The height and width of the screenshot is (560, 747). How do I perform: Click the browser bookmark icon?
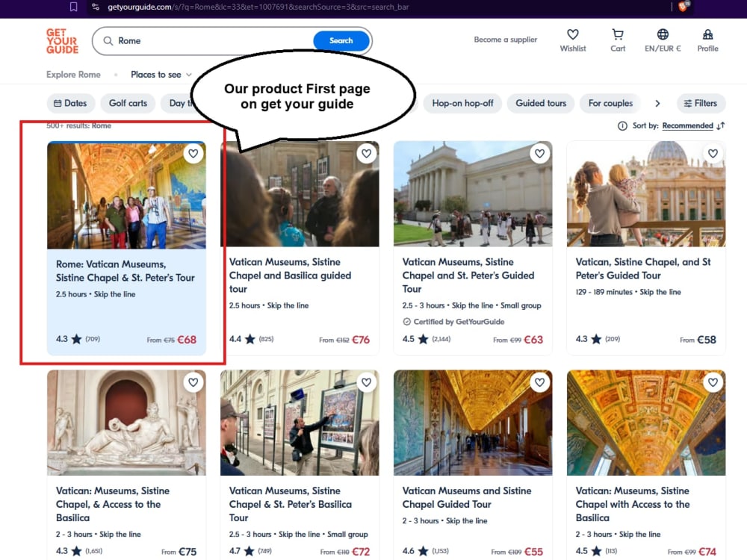point(73,7)
